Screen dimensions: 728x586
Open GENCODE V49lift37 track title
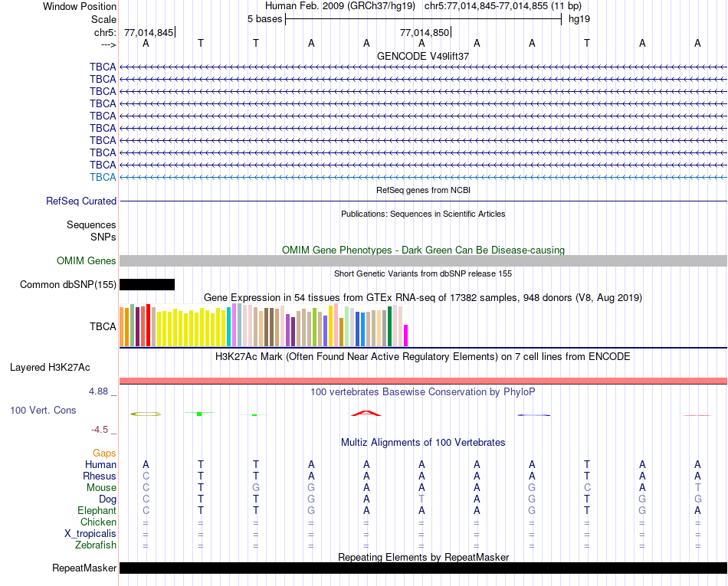point(423,56)
